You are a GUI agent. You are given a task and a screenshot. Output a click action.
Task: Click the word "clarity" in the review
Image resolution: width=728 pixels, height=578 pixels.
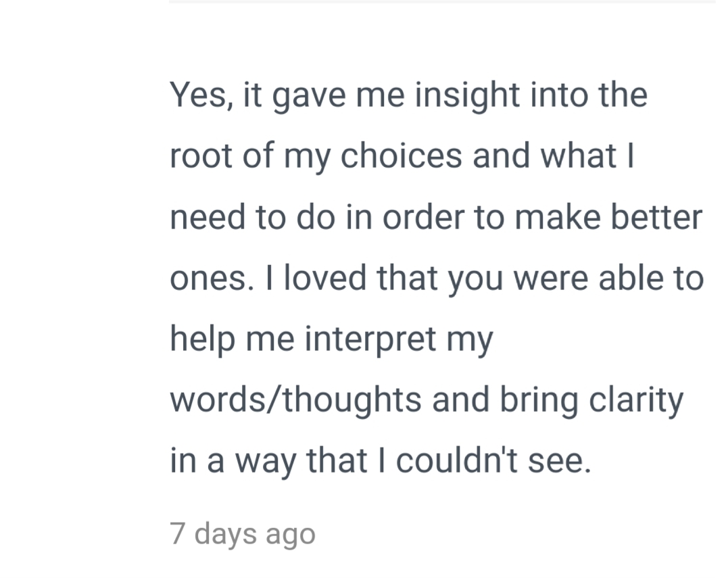coord(636,400)
